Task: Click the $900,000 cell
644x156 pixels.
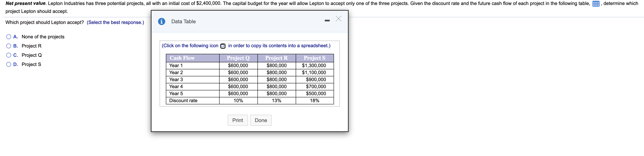Action: tap(314, 79)
